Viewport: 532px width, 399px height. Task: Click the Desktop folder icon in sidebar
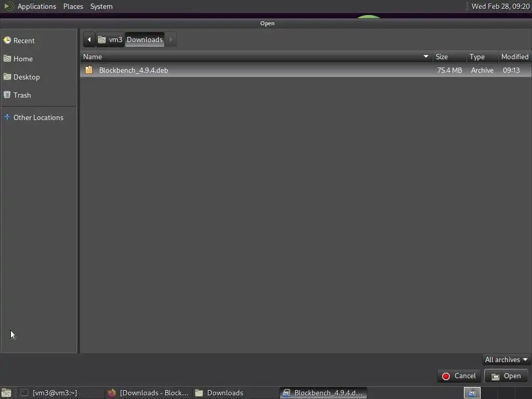(x=7, y=77)
